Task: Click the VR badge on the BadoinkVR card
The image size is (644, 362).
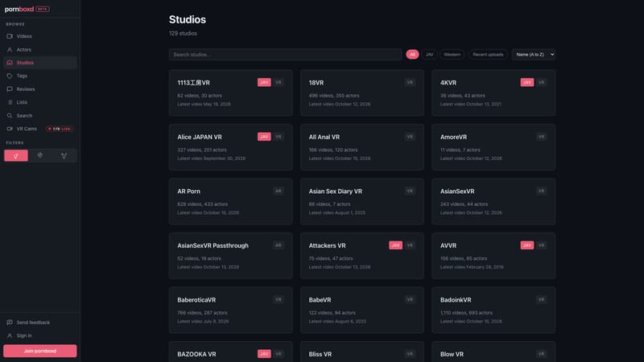Action: tap(541, 299)
